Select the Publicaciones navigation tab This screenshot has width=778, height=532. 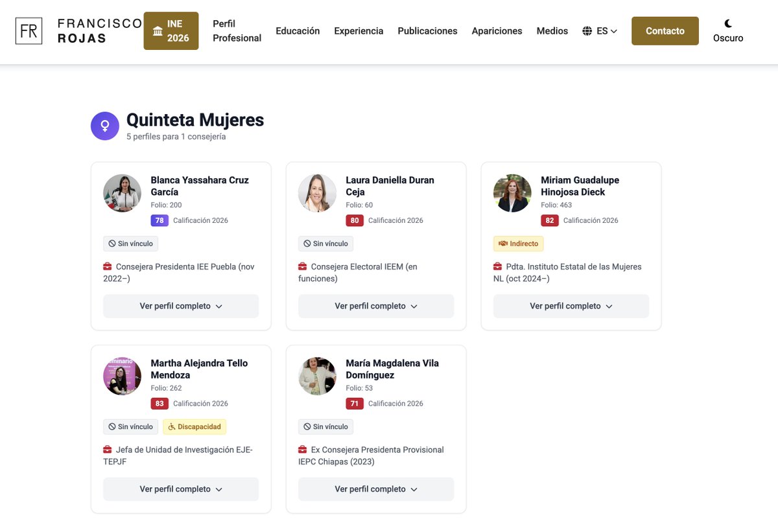click(427, 30)
